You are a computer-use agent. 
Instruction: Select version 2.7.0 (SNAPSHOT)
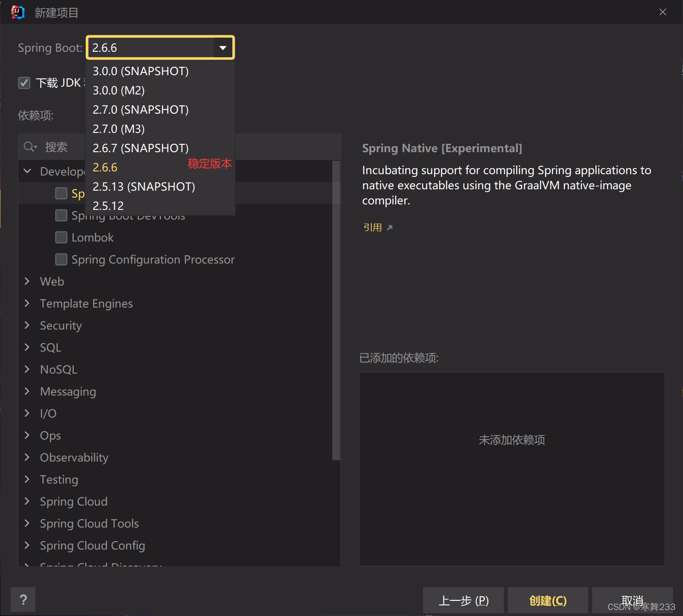tap(160, 110)
